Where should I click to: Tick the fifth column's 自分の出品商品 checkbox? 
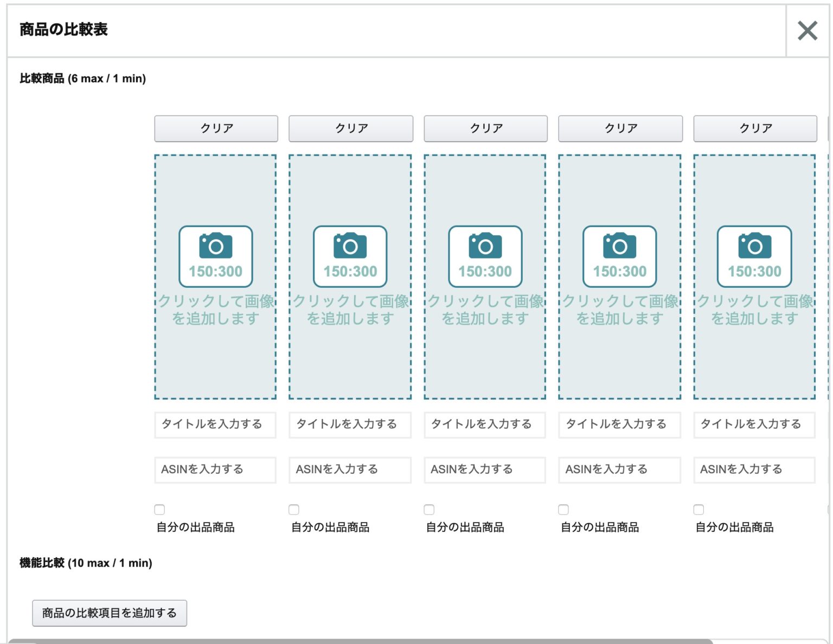[x=699, y=510]
